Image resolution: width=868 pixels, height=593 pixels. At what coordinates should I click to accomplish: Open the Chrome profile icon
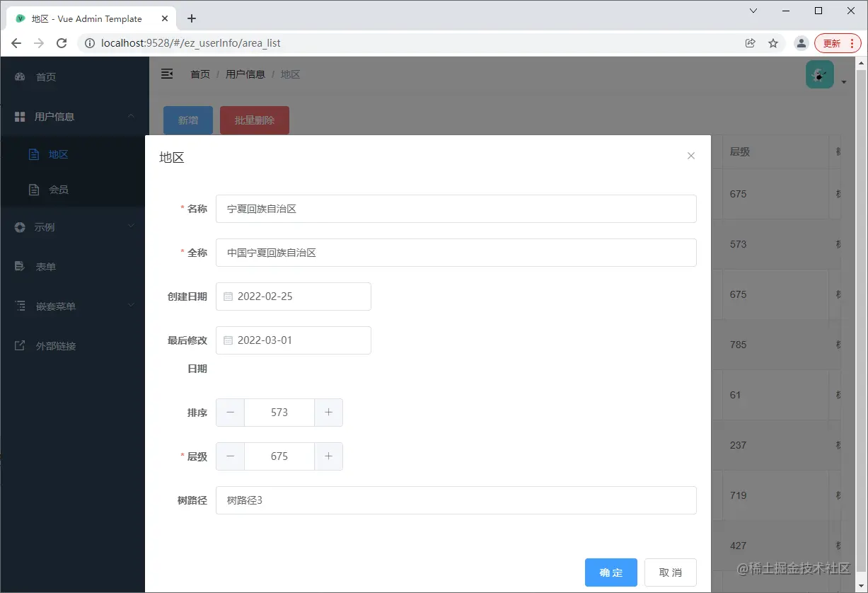(x=801, y=43)
